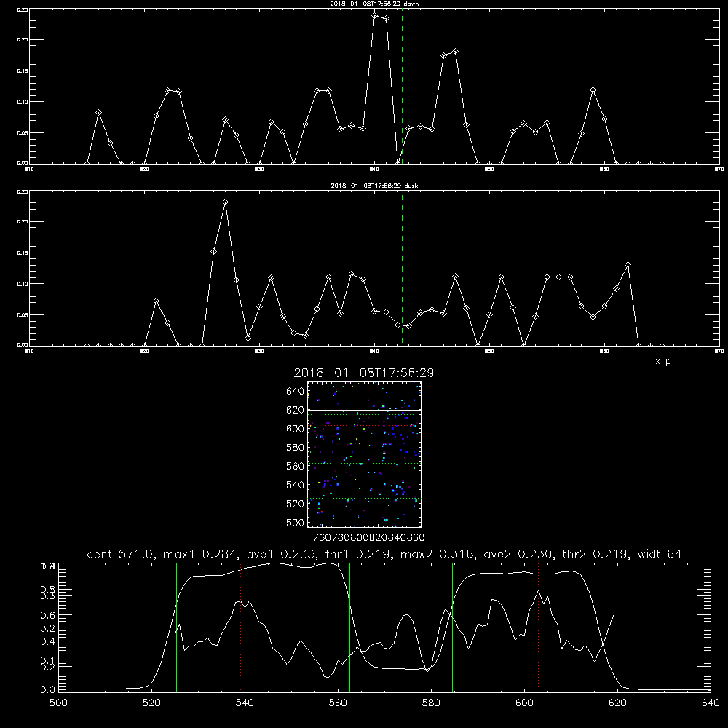Click the green vertical line near 615 in bottom plot

pyautogui.click(x=593, y=627)
